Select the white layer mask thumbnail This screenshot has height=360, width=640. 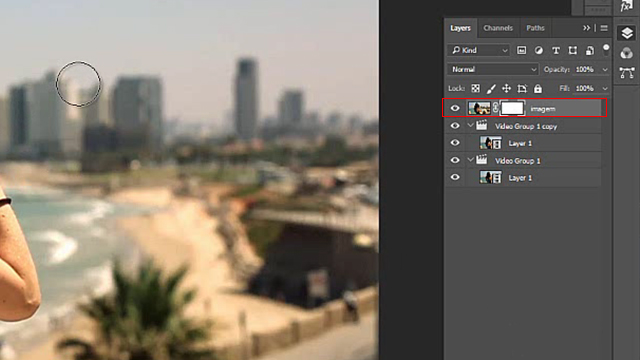(512, 108)
